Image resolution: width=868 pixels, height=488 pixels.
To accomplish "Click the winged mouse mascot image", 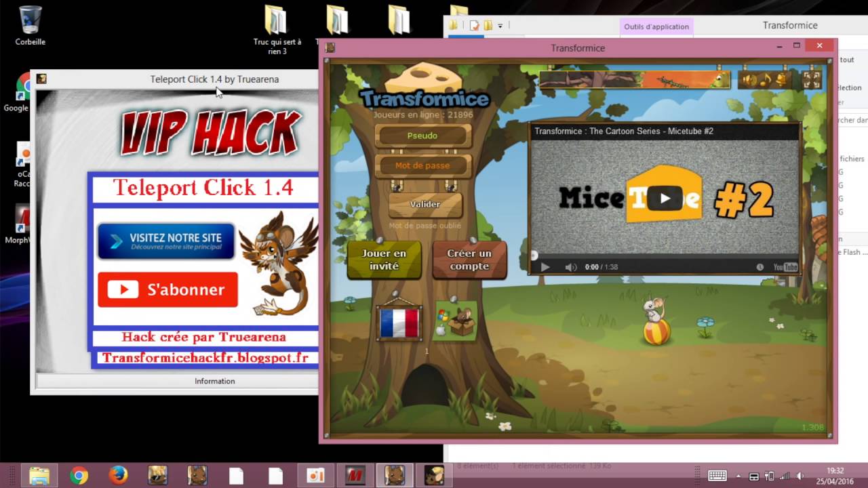I will 277,263.
